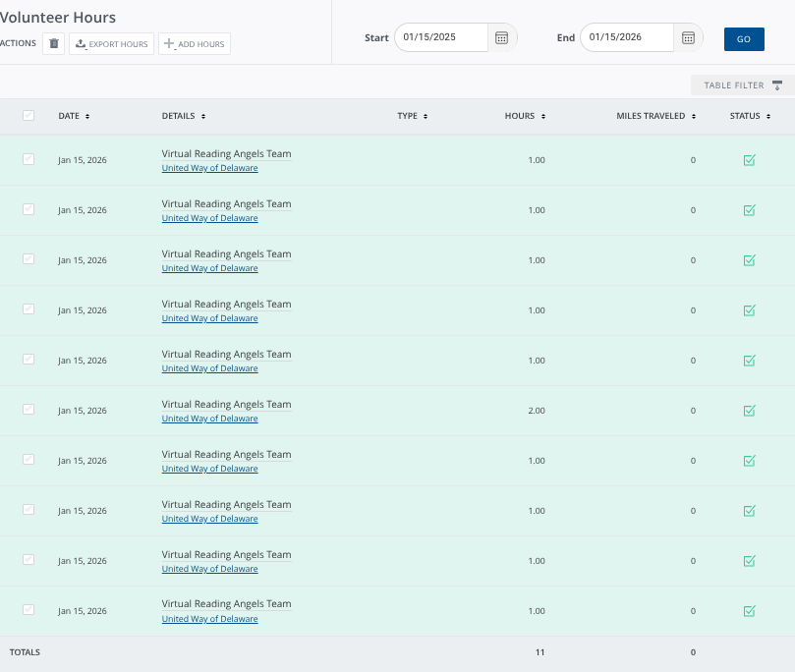Click the Start date input field
Image resolution: width=795 pixels, height=672 pixels.
pyautogui.click(x=440, y=37)
